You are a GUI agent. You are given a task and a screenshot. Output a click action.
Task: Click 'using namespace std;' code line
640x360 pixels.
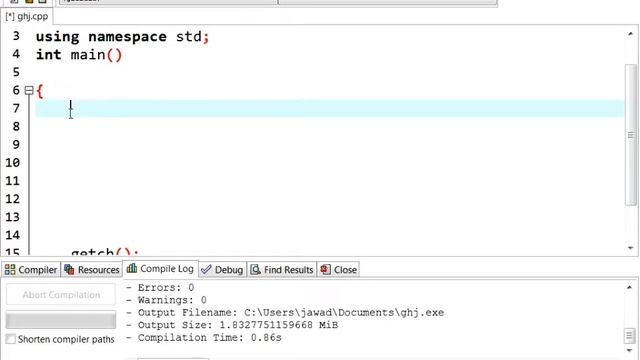122,37
